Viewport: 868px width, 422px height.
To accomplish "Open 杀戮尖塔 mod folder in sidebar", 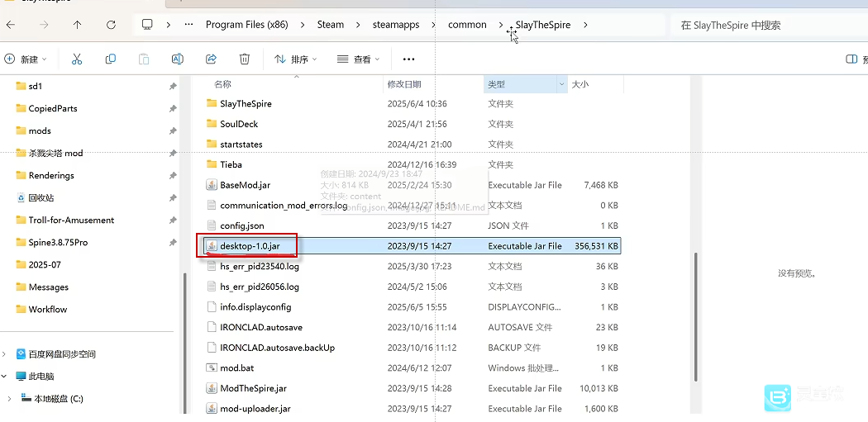I will [55, 154].
